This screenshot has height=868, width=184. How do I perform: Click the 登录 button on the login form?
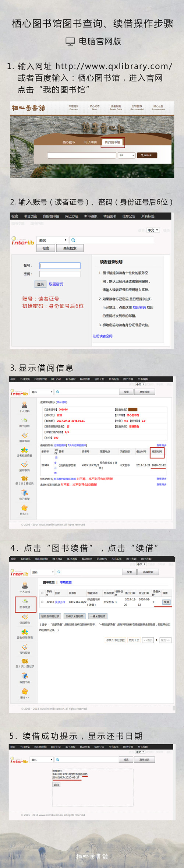[x=40, y=284]
